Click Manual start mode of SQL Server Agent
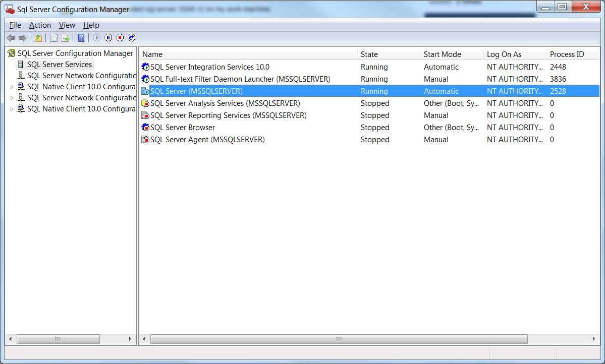This screenshot has width=605, height=364. (436, 140)
